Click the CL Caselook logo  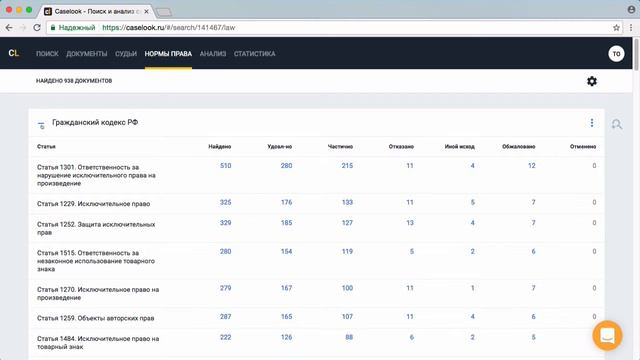coord(13,53)
